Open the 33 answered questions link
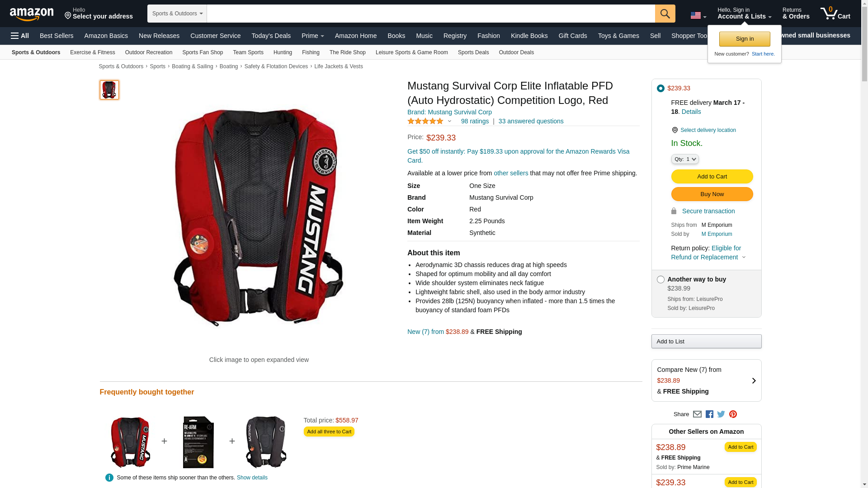The width and height of the screenshot is (868, 488). (x=531, y=121)
